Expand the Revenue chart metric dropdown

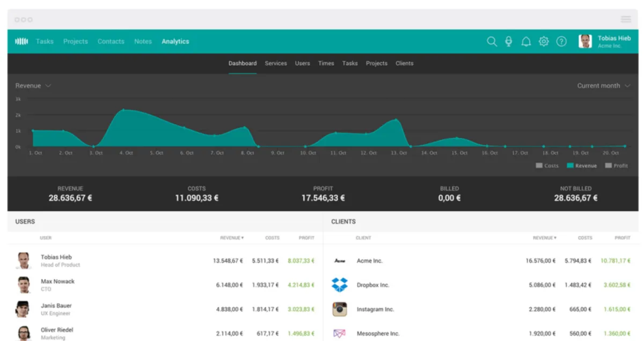[33, 86]
